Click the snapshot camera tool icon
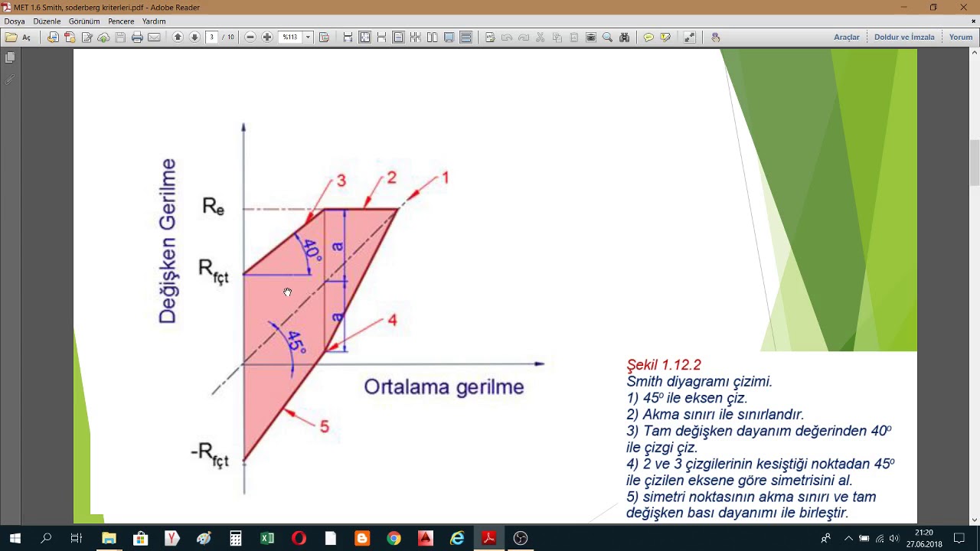This screenshot has width=980, height=551. (590, 37)
